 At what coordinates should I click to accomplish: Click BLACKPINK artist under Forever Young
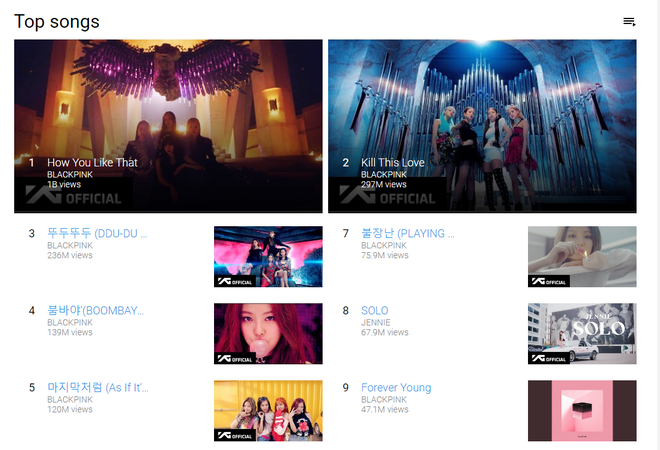tap(384, 399)
